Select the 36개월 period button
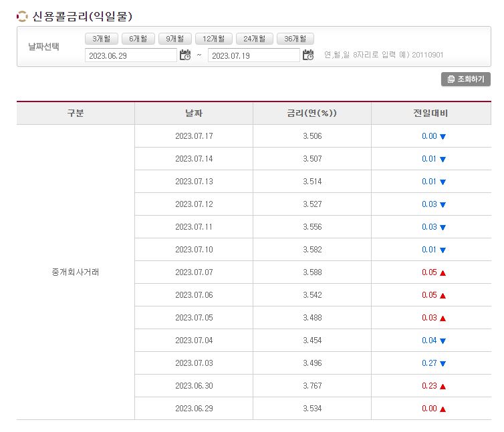 [x=295, y=39]
